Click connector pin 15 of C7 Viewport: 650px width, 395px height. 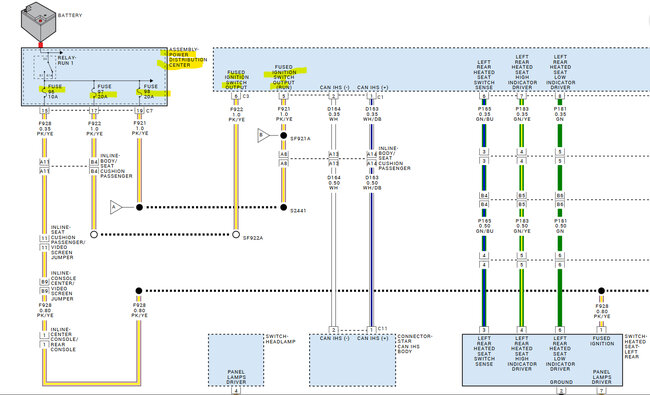[44, 111]
